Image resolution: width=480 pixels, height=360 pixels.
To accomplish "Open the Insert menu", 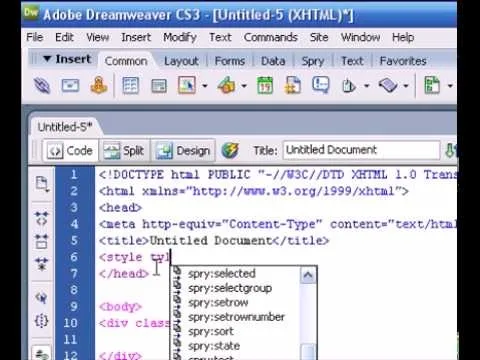I will (x=136, y=37).
